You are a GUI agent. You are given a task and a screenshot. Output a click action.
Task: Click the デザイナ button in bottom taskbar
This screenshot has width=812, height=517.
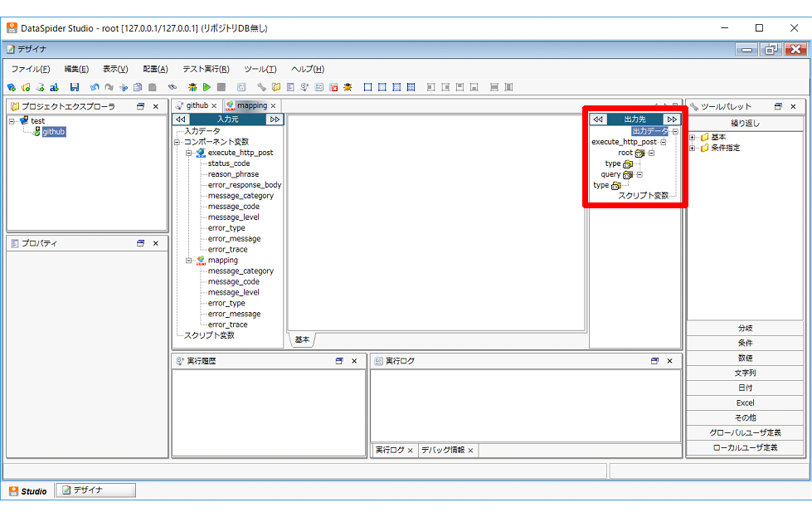[x=95, y=490]
